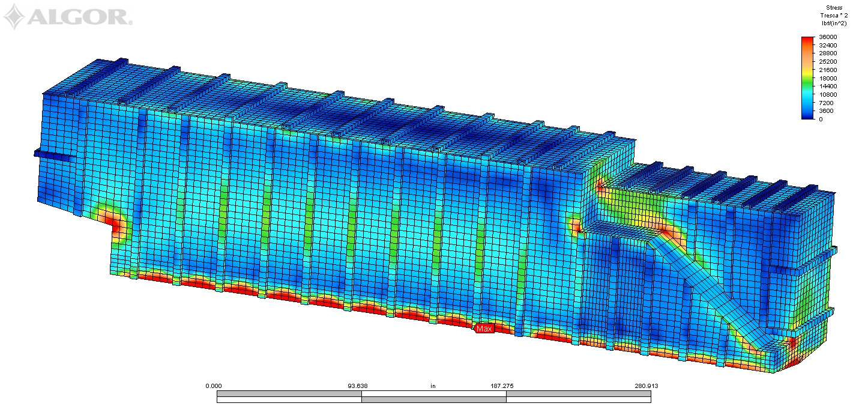Image resolution: width=868 pixels, height=409 pixels.
Task: Click the 36000 tick mark on the legend
Action: (x=815, y=37)
